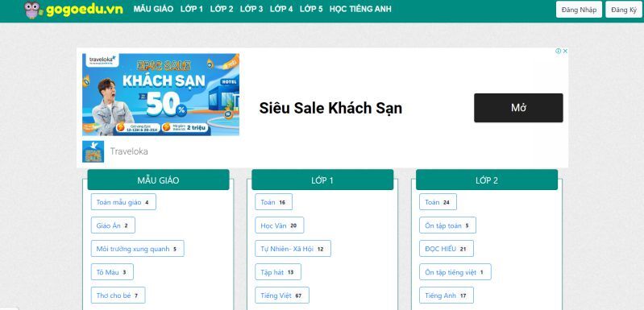Screen dimensions: 644x310
Task: Go to LỚP 1 in top navigation
Action: pyautogui.click(x=191, y=9)
